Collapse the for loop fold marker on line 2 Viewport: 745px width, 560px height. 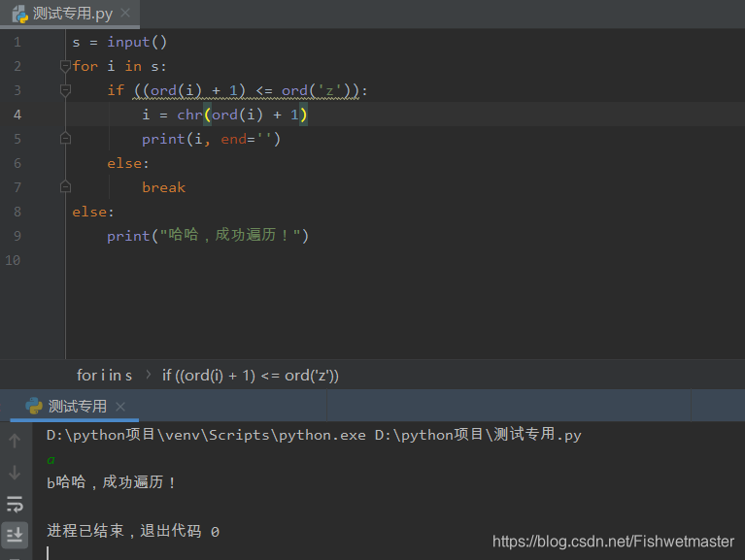(x=66, y=66)
